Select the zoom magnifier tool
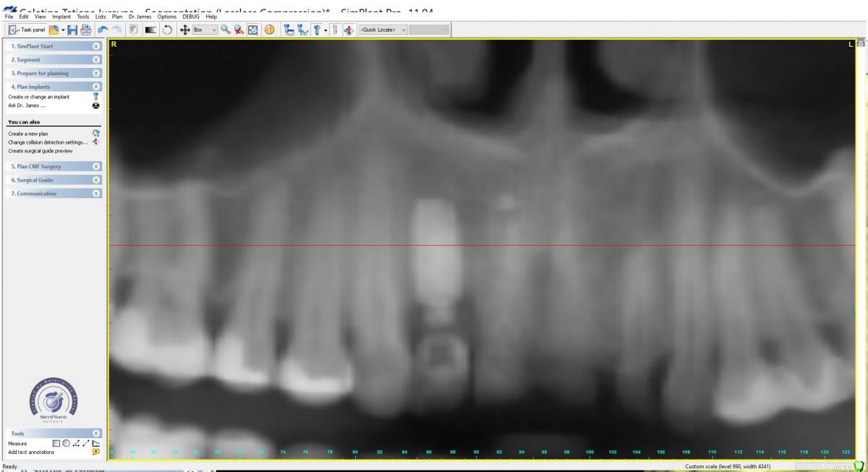This screenshot has width=868, height=472. tap(226, 30)
